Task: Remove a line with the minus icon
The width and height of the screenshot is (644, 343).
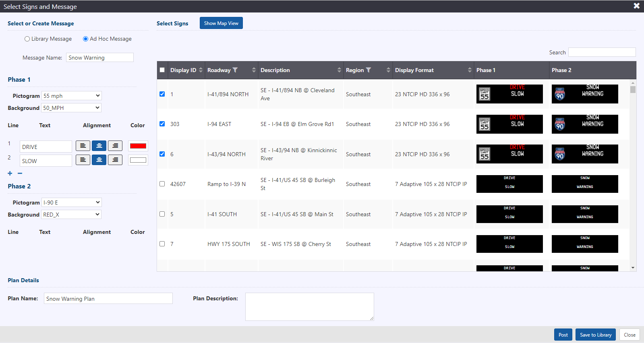Action: pos(20,173)
